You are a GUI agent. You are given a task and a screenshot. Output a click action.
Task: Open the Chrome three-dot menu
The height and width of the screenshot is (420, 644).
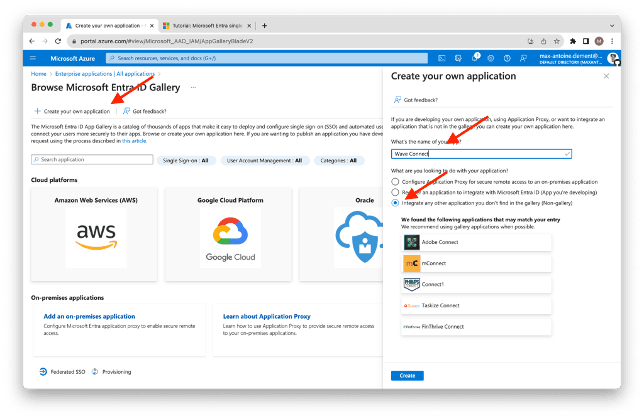(612, 41)
